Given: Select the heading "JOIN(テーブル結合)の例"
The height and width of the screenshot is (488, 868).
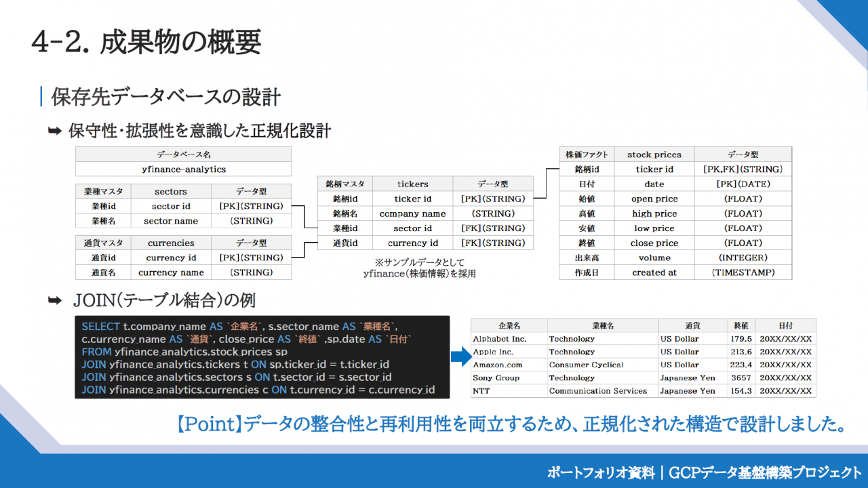Looking at the screenshot, I should click(x=164, y=300).
